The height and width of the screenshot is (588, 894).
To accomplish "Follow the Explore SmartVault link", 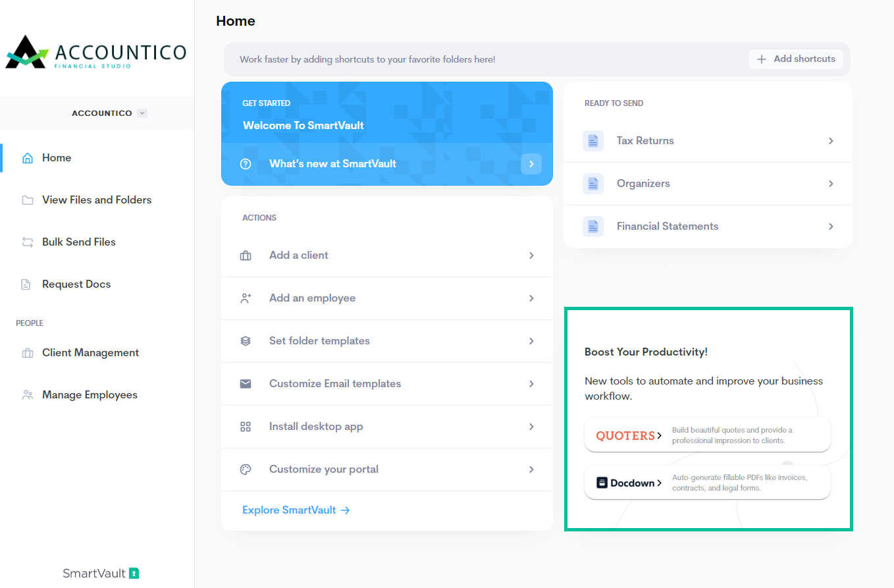I will tap(296, 510).
